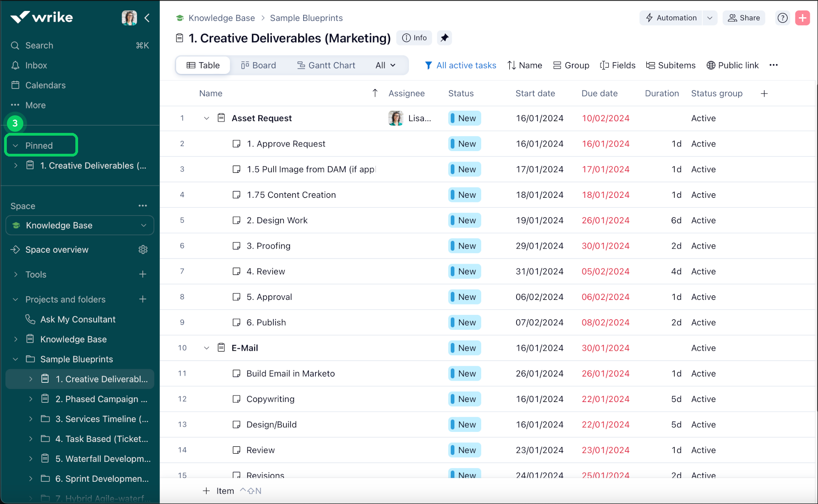Open the Subitems toolbar icon
This screenshot has width=818, height=504.
tap(651, 65)
